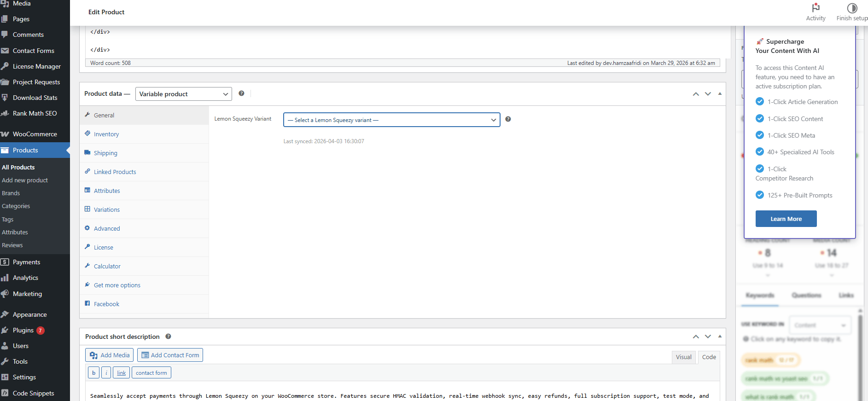Open the Facebook product data tab

point(144,304)
